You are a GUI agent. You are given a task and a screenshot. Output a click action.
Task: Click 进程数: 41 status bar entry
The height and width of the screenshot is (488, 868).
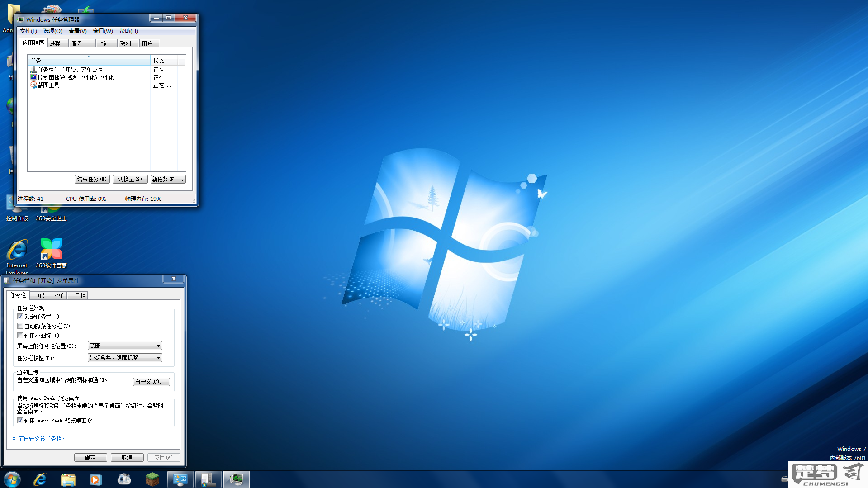pyautogui.click(x=31, y=199)
